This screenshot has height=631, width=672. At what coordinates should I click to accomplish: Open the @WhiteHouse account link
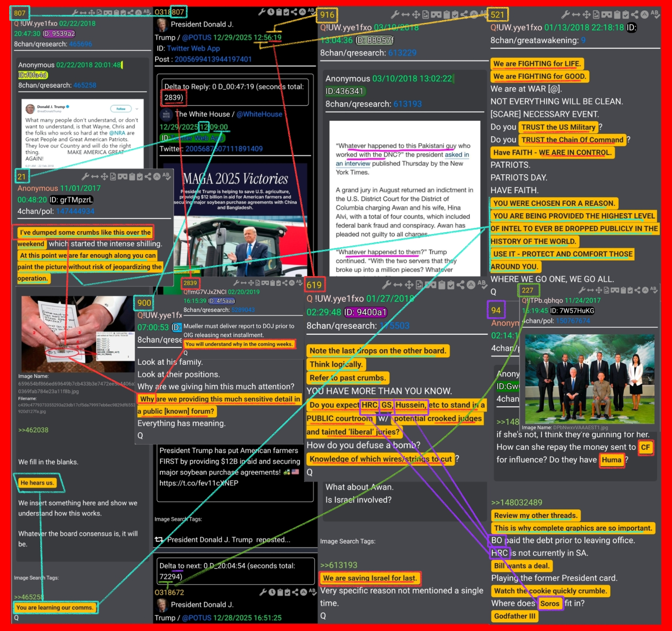point(259,114)
